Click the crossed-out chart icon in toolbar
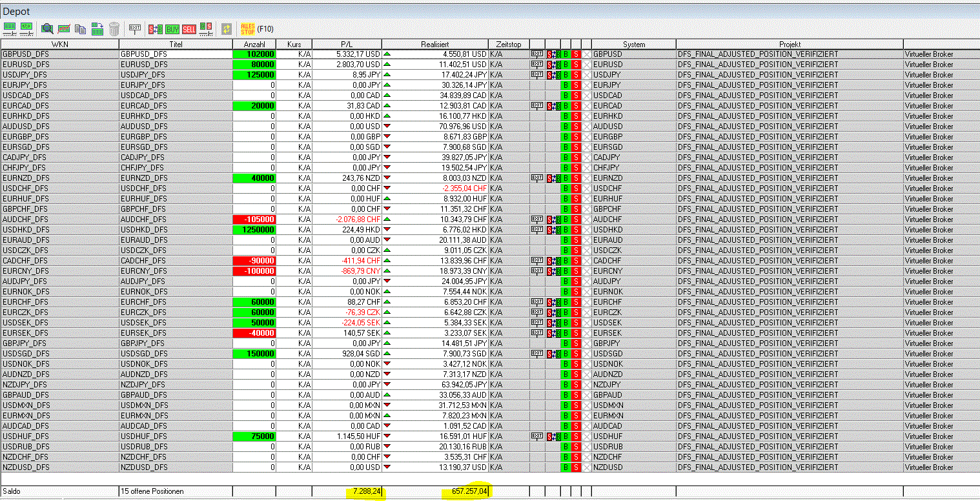Screen dimensions: 980x501 64,28
